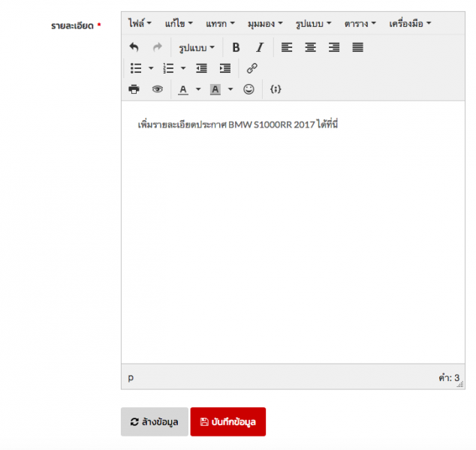Open the รูปแบบ toolbar format dropdown
The image size is (476, 450).
click(197, 47)
